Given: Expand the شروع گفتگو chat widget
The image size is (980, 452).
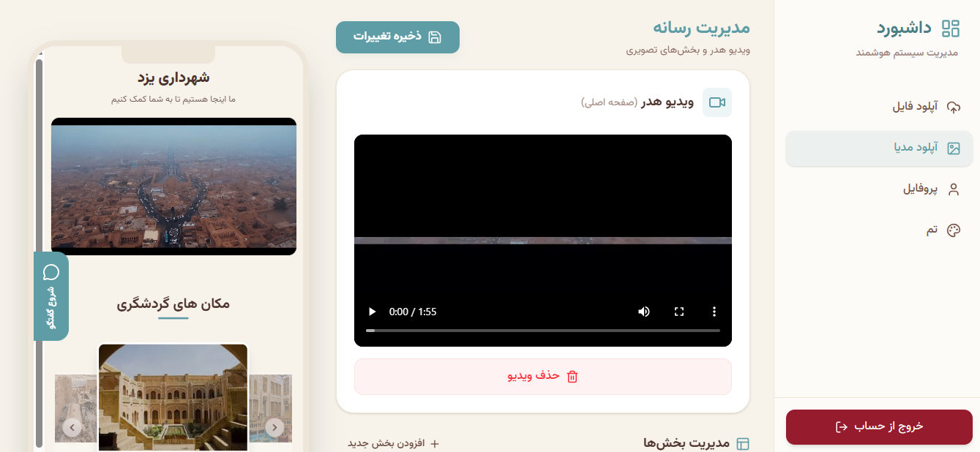Looking at the screenshot, I should pos(51,296).
